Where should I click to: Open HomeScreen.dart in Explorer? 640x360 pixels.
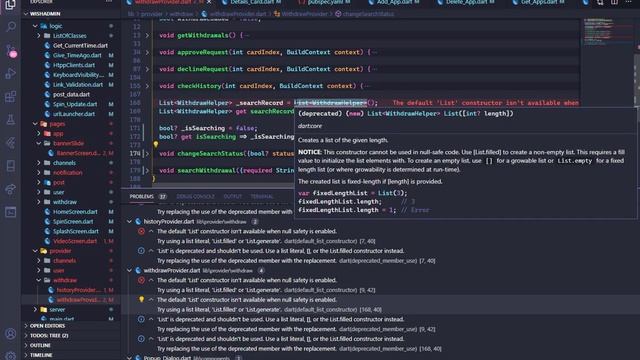pyautogui.click(x=75, y=212)
